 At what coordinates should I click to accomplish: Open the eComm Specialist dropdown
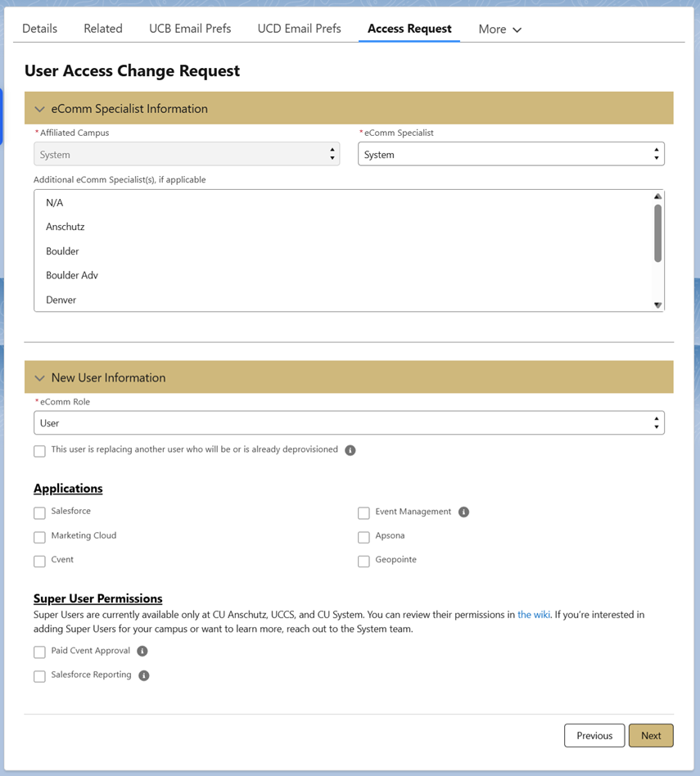[511, 154]
